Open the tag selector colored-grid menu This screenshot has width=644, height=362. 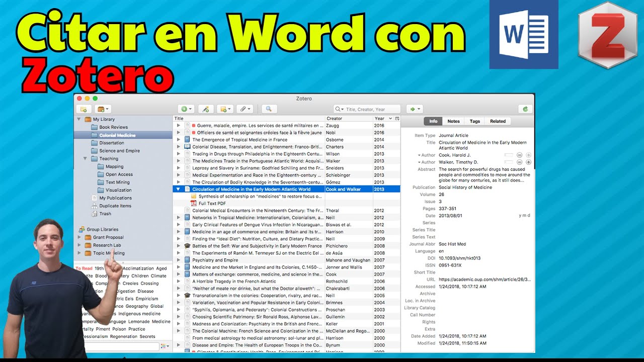[x=164, y=346]
